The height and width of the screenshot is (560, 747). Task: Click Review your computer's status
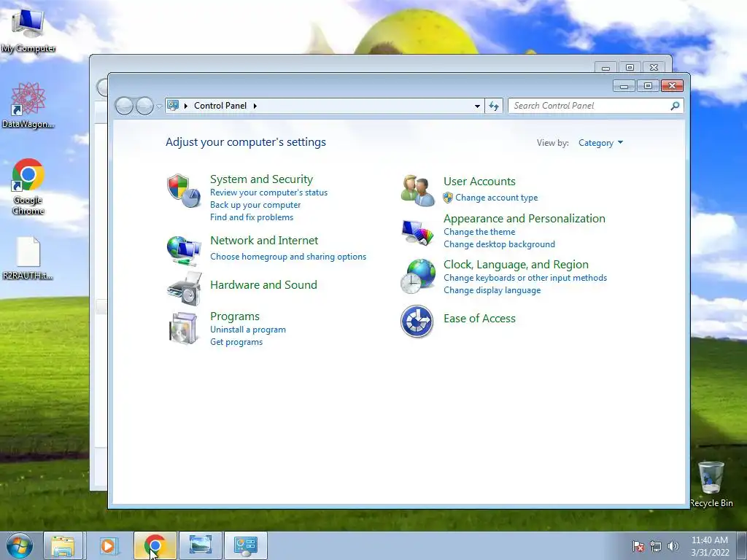pyautogui.click(x=268, y=192)
